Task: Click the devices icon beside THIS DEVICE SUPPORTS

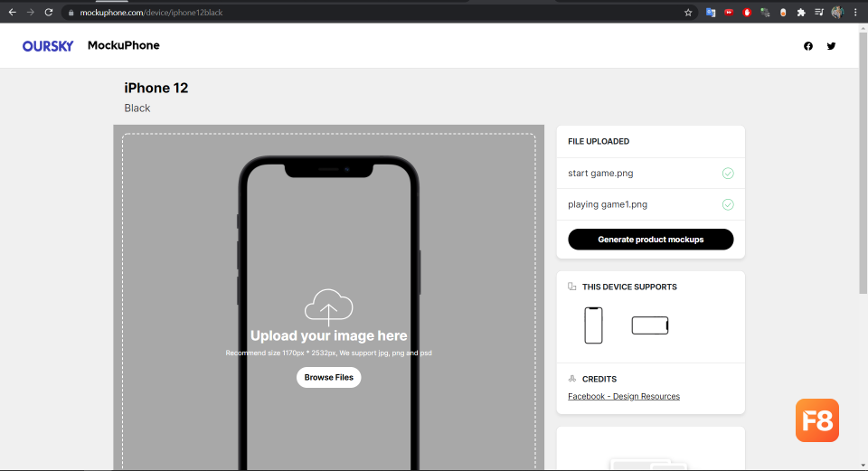Action: click(571, 287)
